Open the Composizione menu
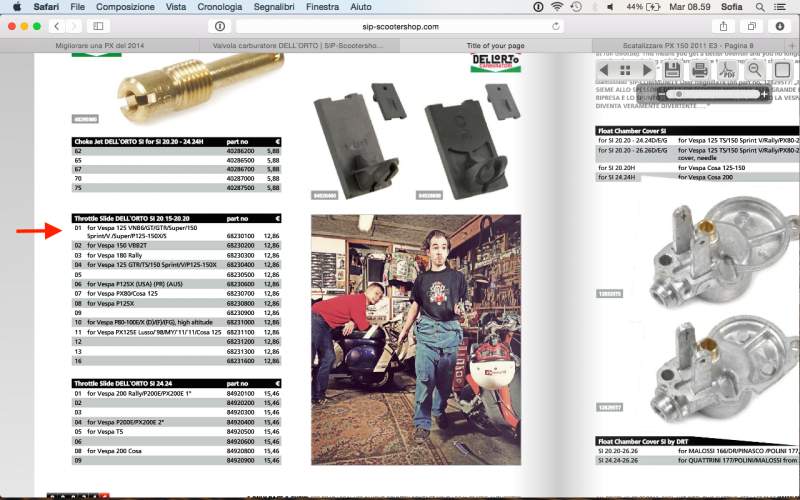The width and height of the screenshot is (800, 500). 125,7
